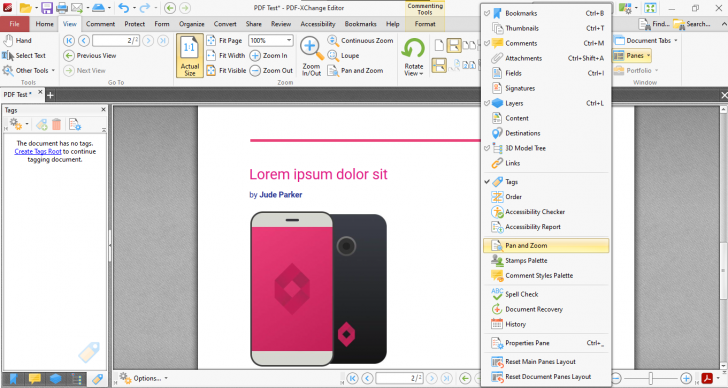Uncheck the Tags pane entry
Image resolution: width=728 pixels, height=388 pixels.
coord(546,182)
